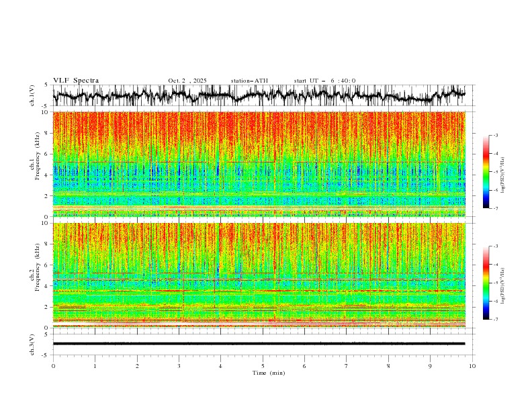The width and height of the screenshot is (532, 411).
Task: Click the ch.2 spectrogram panel
Action: click(259, 275)
